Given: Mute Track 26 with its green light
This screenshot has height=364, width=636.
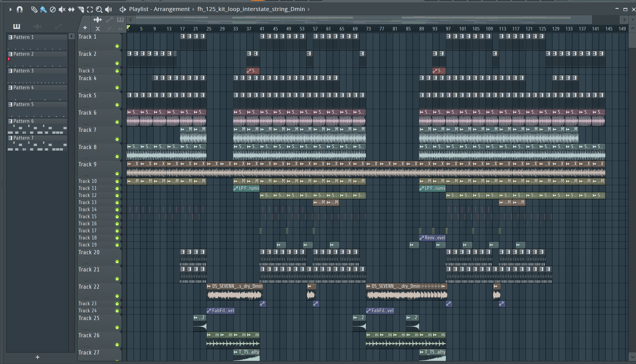Looking at the screenshot, I should (117, 345).
